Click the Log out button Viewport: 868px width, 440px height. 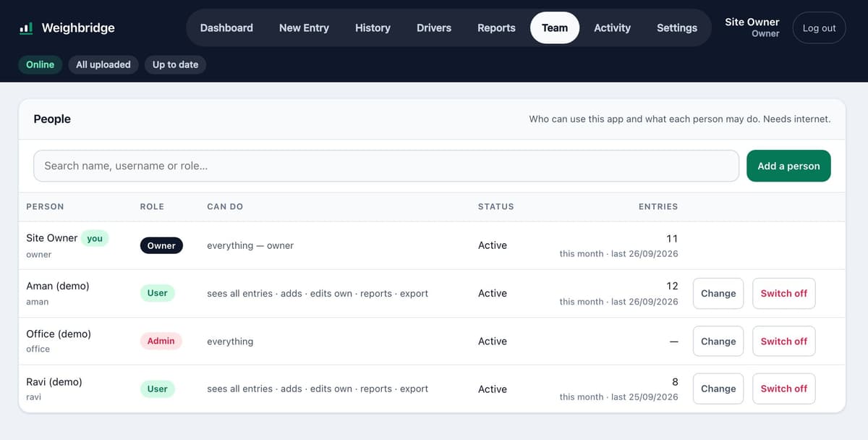pyautogui.click(x=819, y=27)
